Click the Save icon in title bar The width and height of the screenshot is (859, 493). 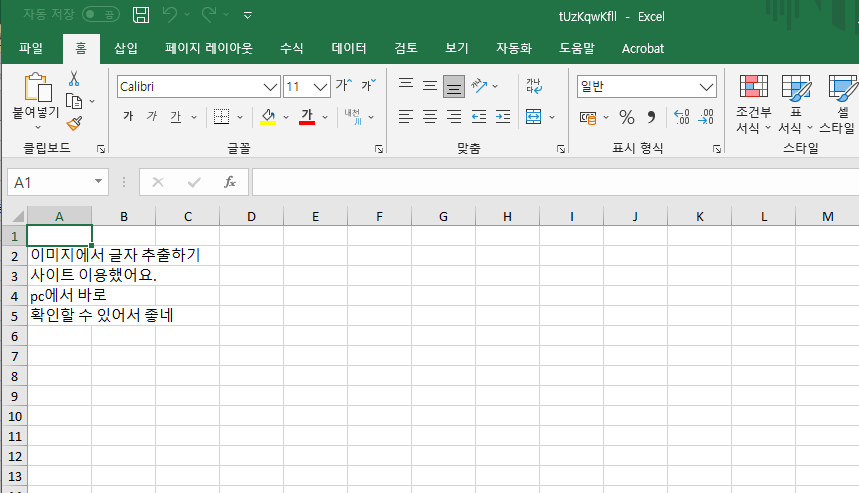[141, 15]
